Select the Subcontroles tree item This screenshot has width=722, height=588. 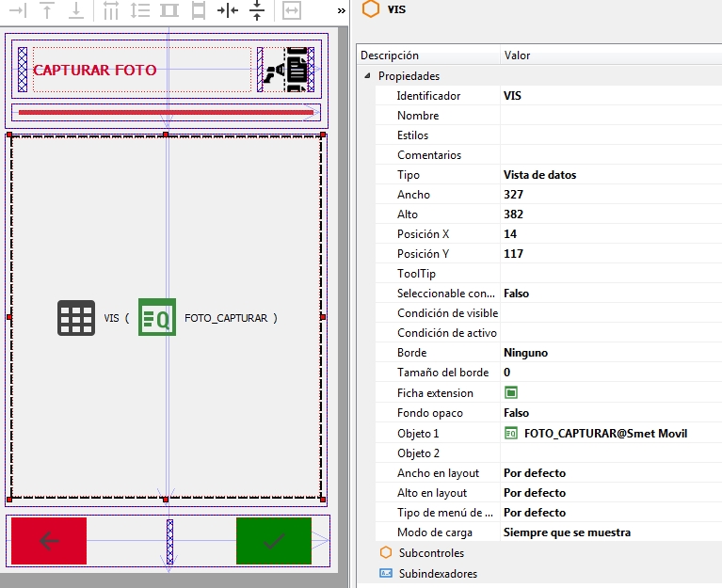click(x=431, y=553)
